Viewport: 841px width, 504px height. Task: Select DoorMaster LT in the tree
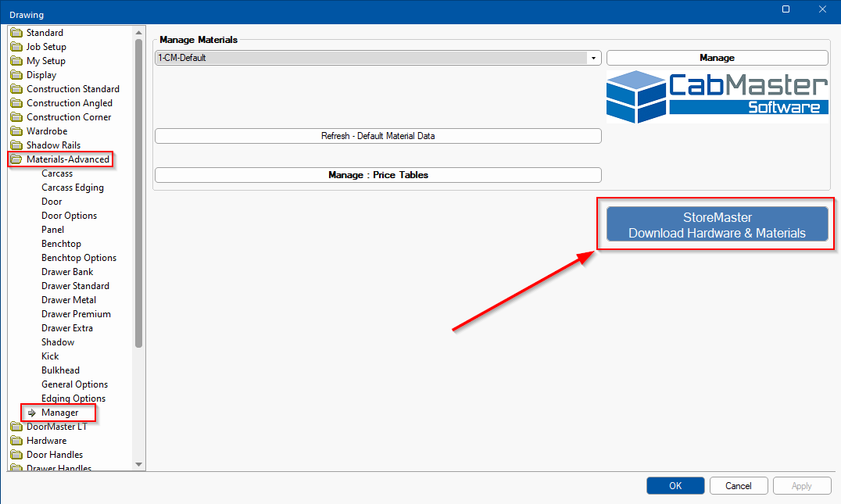[x=57, y=427]
